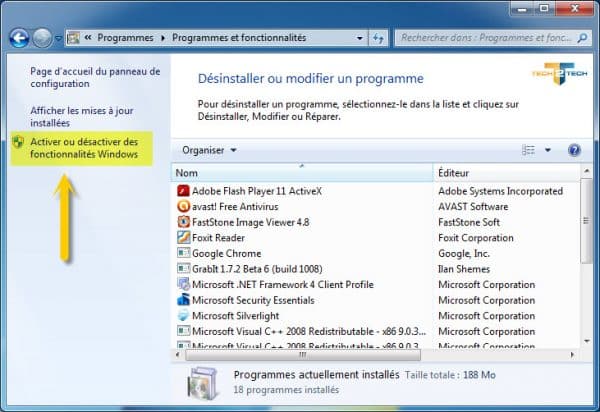Click the Foxit Reader icon
600x412 pixels.
pos(183,238)
